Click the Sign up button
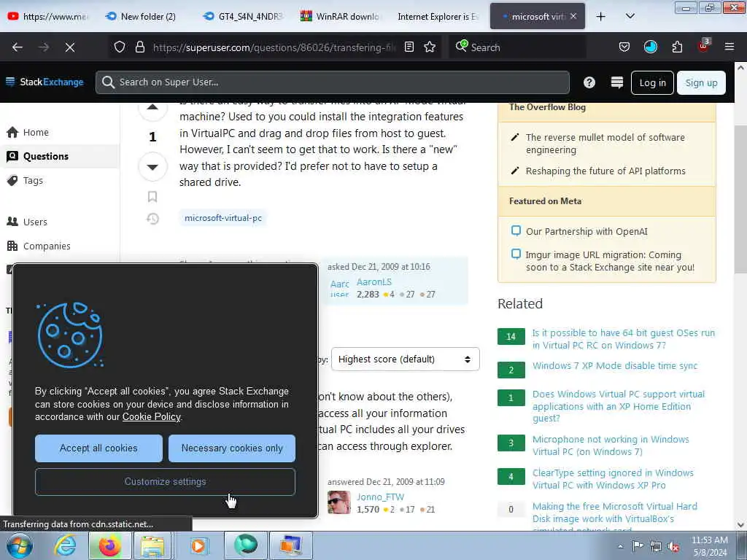The image size is (747, 560). (701, 83)
